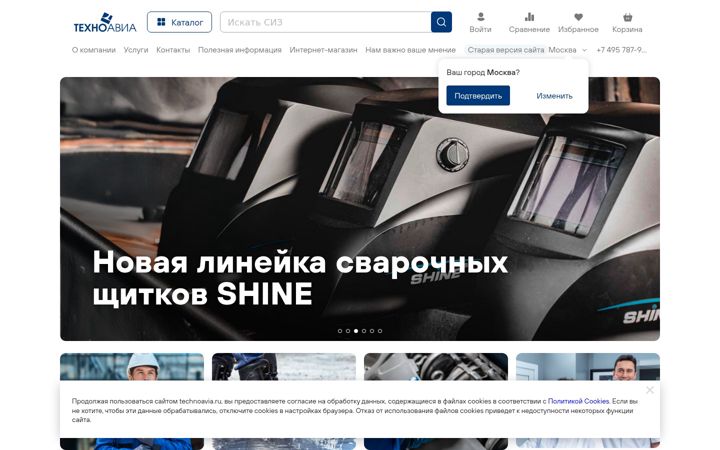This screenshot has width=720, height=450.
Task: Open the Каталог button
Action: (x=180, y=22)
